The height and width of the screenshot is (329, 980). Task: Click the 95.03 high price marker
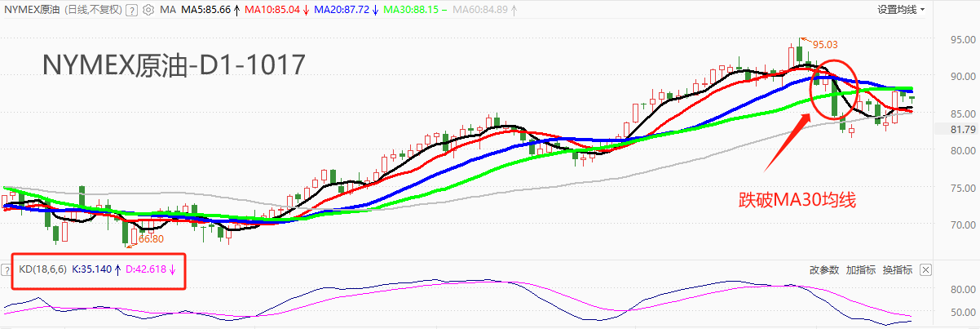pyautogui.click(x=825, y=45)
